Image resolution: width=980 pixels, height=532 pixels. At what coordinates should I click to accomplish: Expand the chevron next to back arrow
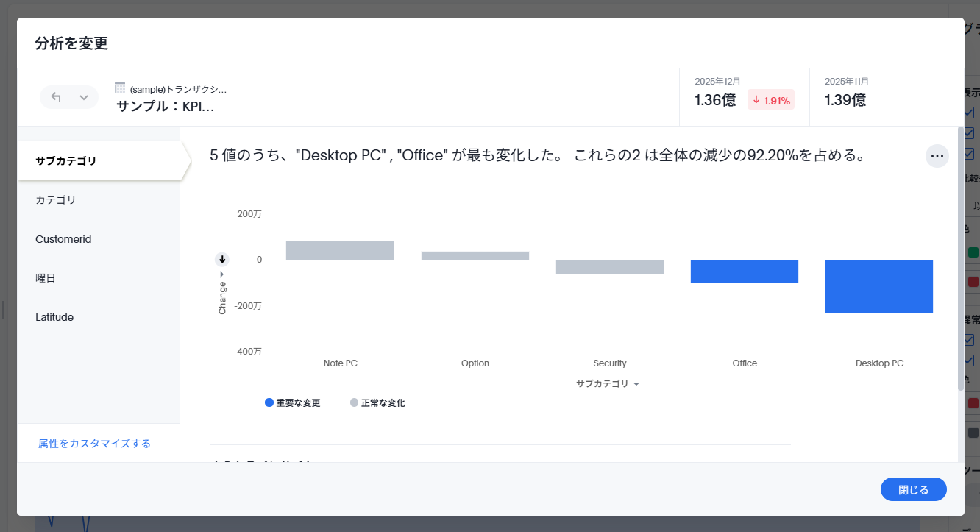(x=84, y=97)
